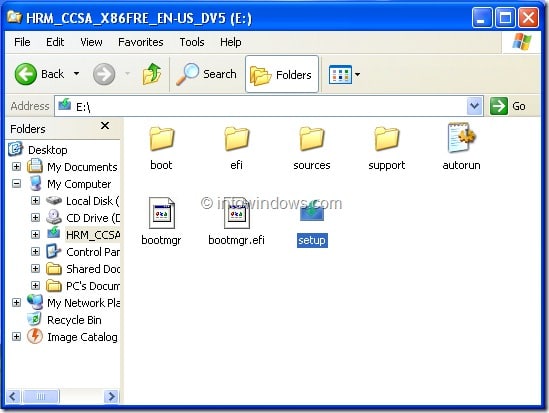Expand the PC's Documents tree node
The width and height of the screenshot is (549, 413).
pyautogui.click(x=35, y=285)
